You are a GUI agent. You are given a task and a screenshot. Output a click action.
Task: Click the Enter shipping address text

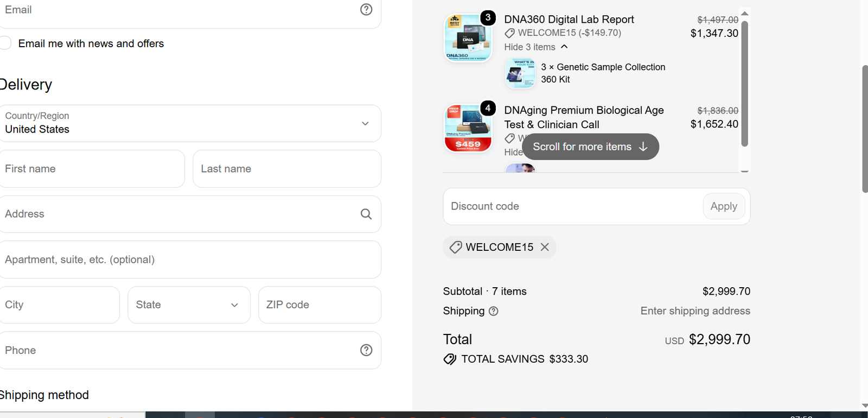click(x=695, y=311)
